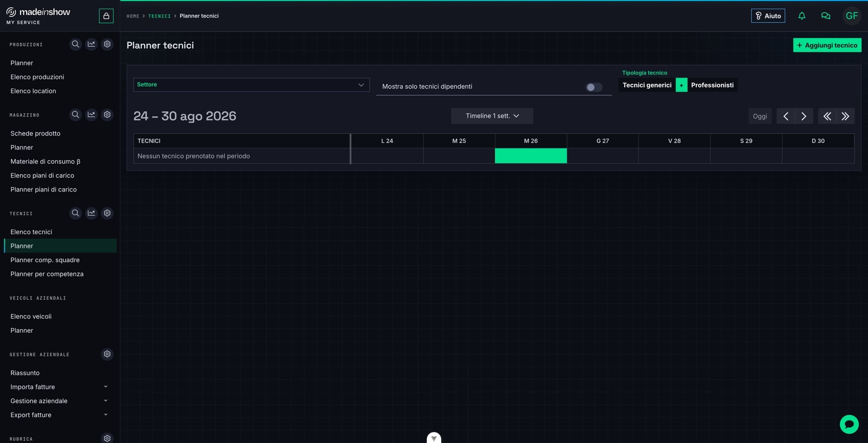Open the notifications bell
The width and height of the screenshot is (868, 443).
tap(802, 16)
